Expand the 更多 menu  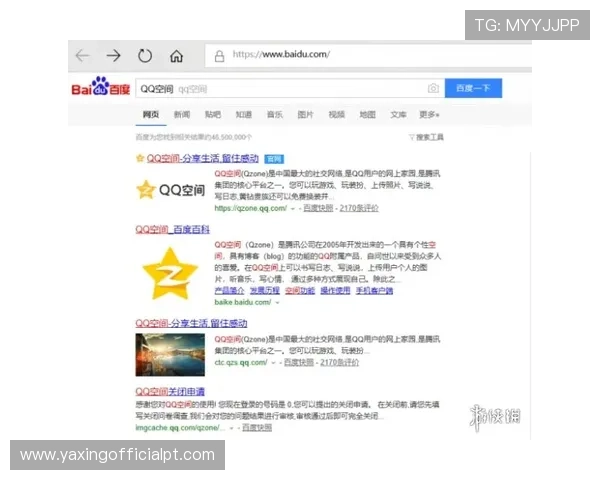[x=429, y=114]
